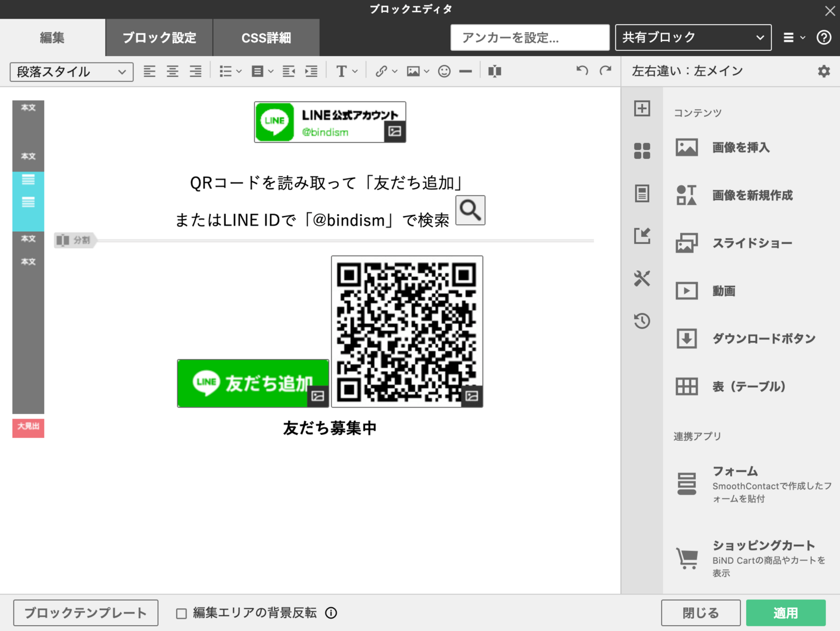Screen dimensions: 840x631
Task: Open the ブロックテンプレート button
Action: 86,613
